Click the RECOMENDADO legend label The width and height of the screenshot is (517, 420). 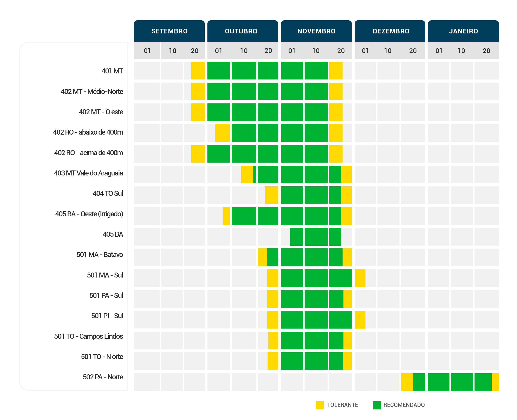click(404, 405)
